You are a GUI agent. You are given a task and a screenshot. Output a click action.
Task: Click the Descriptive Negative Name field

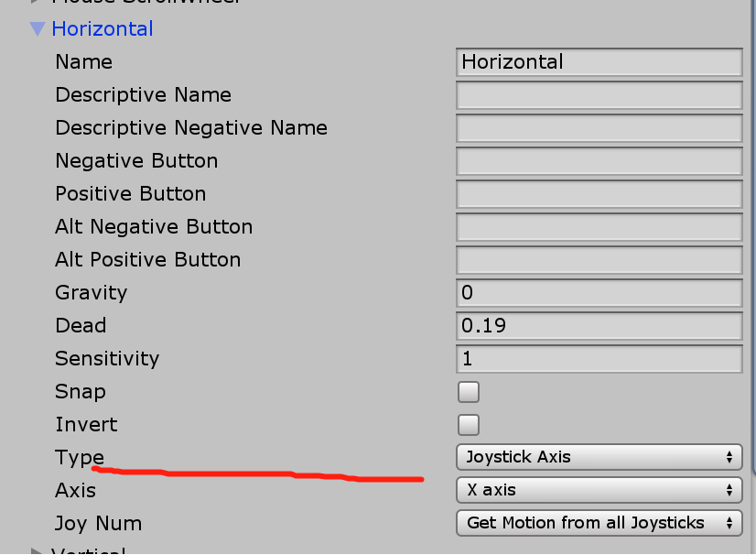(599, 128)
